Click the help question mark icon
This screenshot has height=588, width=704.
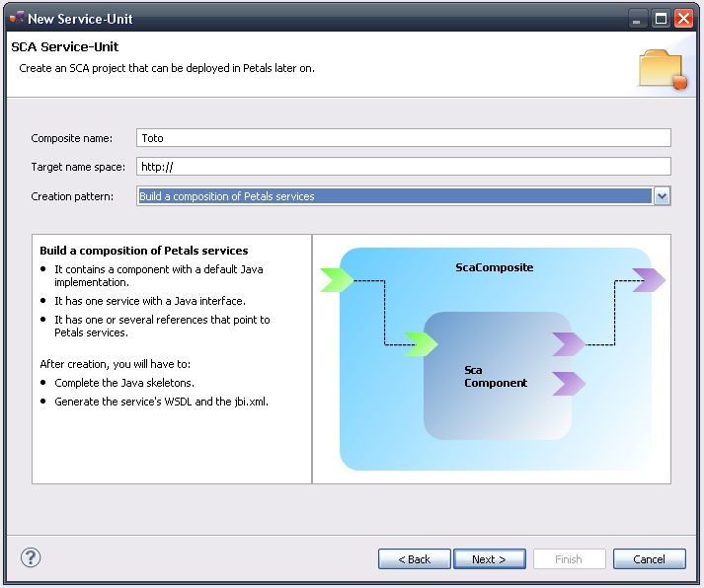[x=31, y=557]
